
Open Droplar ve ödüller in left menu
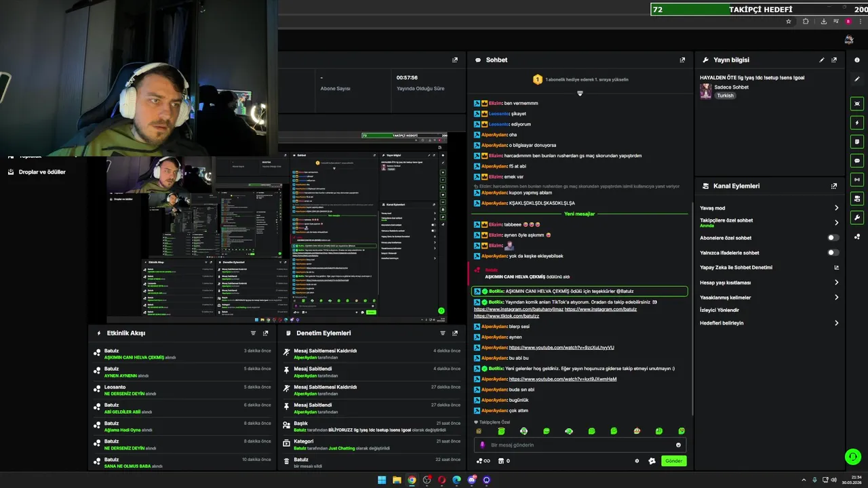[42, 172]
